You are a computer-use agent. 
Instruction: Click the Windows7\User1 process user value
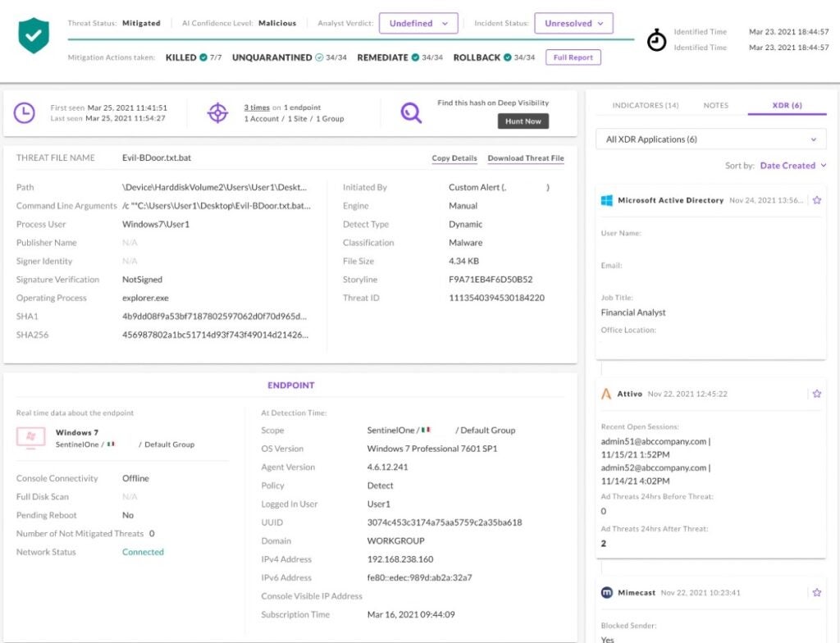point(156,225)
